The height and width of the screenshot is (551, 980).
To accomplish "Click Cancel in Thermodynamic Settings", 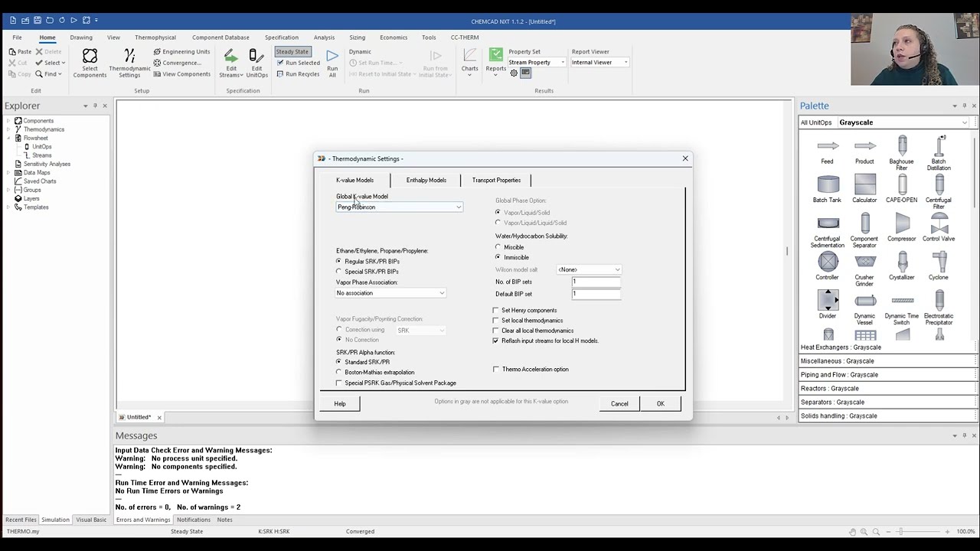I will [x=619, y=404].
